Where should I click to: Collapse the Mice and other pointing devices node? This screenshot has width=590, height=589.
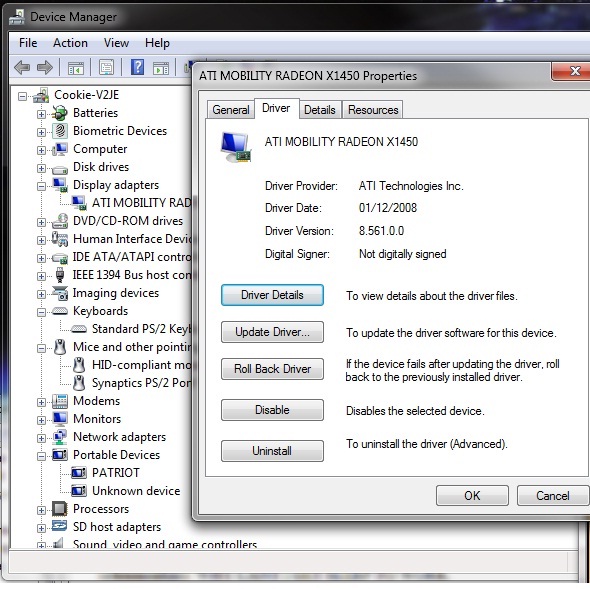pos(41,348)
